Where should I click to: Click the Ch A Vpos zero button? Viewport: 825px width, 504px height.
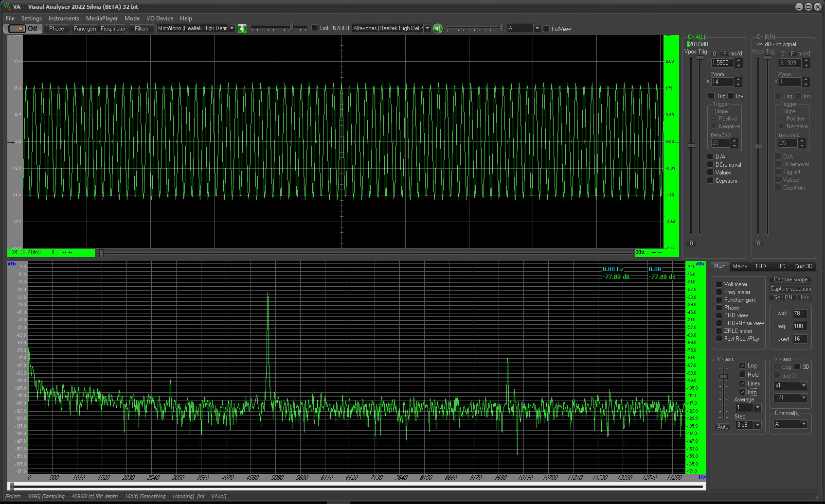[x=691, y=243]
